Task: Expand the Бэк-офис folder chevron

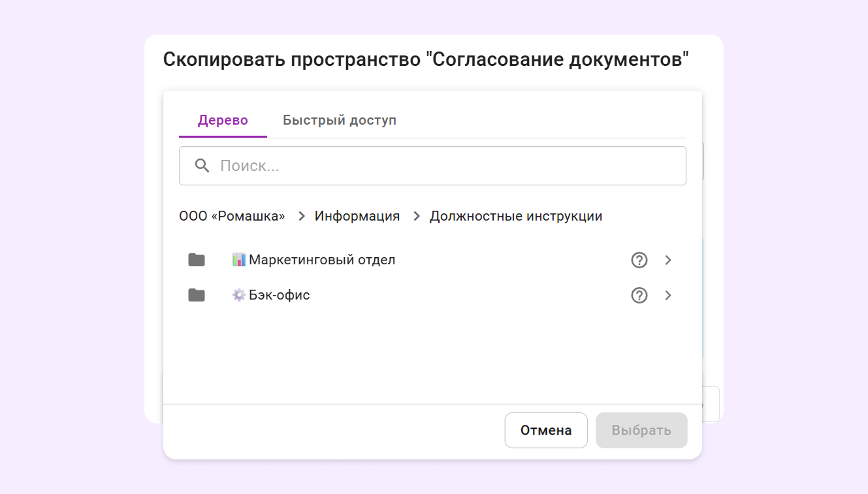Action: [x=668, y=295]
